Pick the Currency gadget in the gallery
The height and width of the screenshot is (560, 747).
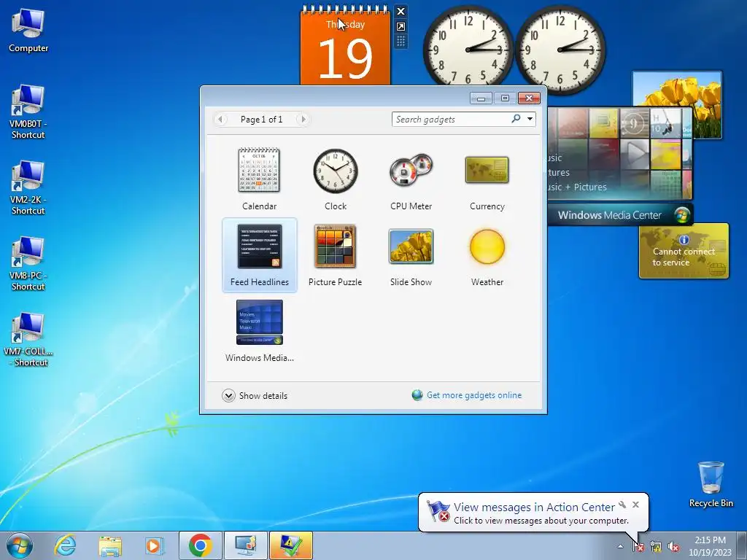coord(487,179)
